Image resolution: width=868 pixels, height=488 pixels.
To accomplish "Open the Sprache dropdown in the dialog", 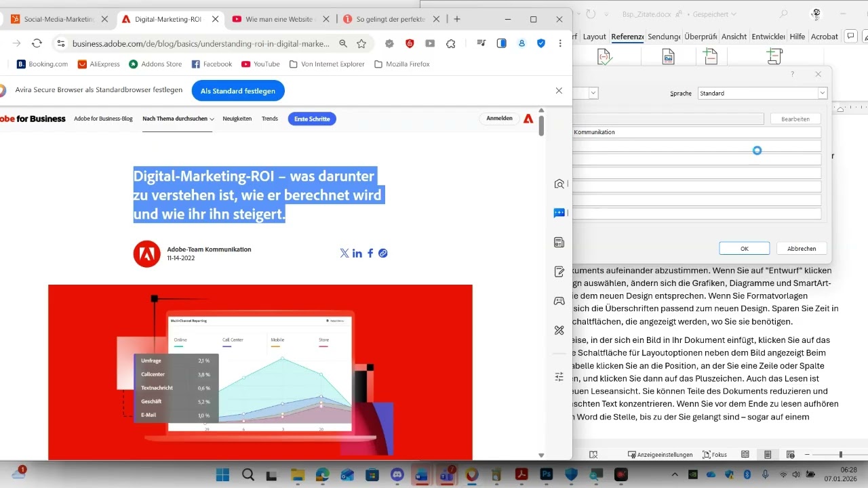I will pos(823,93).
